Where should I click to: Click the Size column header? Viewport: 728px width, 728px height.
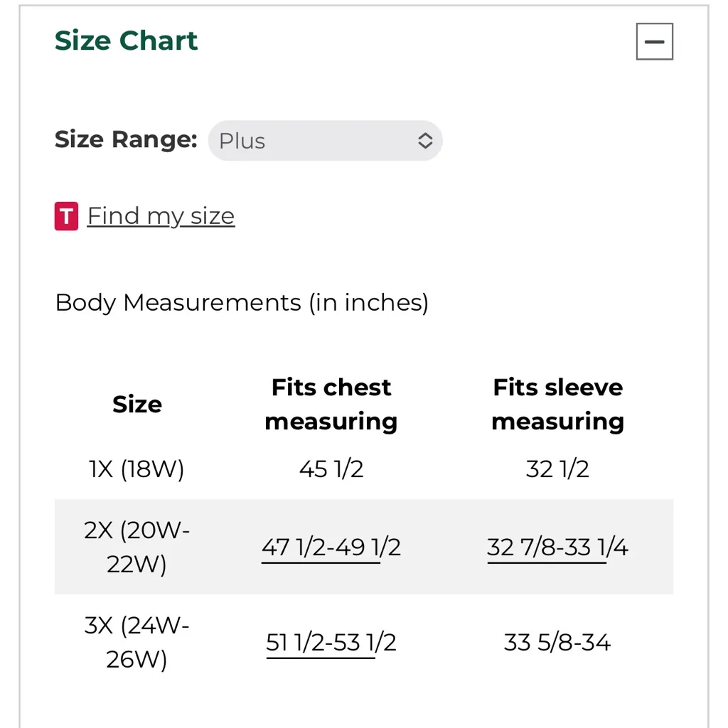click(x=137, y=405)
